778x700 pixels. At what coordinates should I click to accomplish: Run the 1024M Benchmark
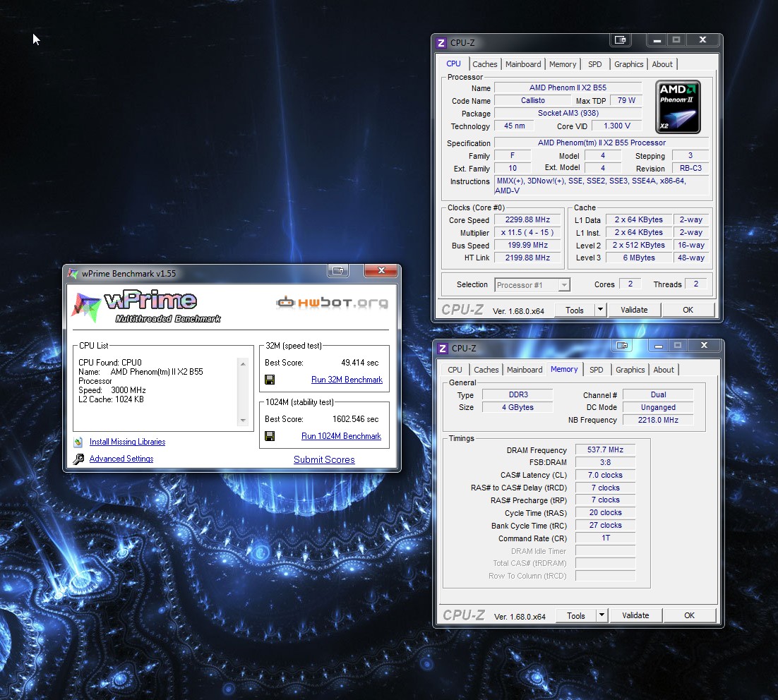pos(342,436)
